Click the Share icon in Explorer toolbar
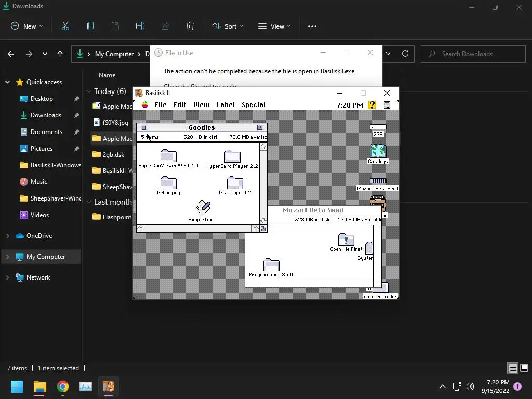Image resolution: width=532 pixels, height=399 pixels. click(165, 26)
